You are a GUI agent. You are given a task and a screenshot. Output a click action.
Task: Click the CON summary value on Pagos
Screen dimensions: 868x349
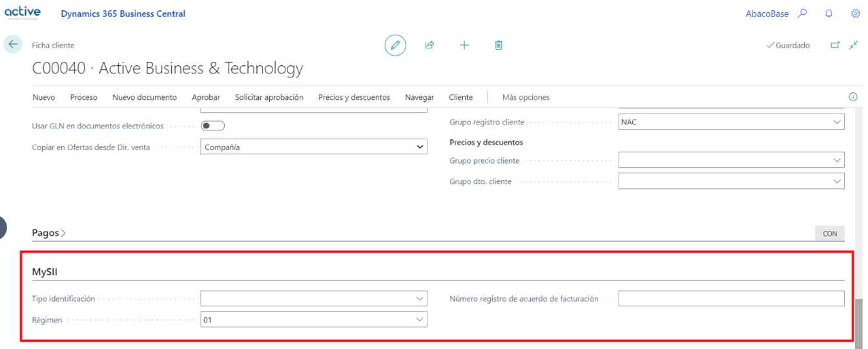click(830, 234)
